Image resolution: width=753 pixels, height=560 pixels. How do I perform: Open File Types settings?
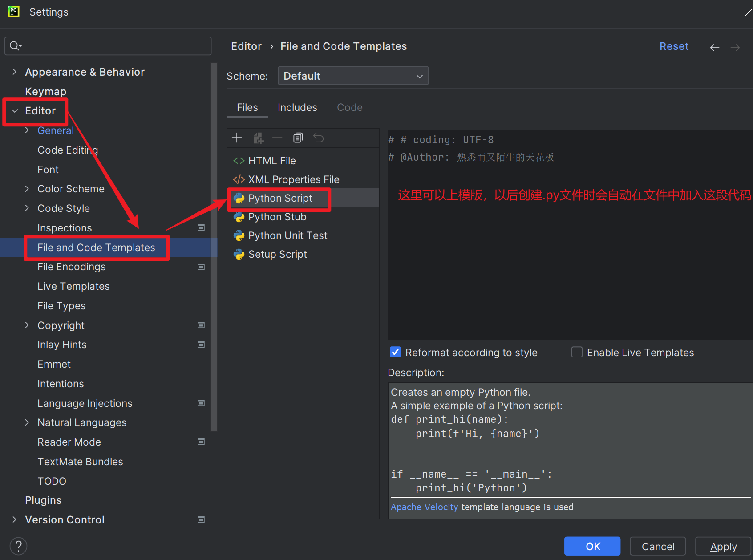click(61, 306)
